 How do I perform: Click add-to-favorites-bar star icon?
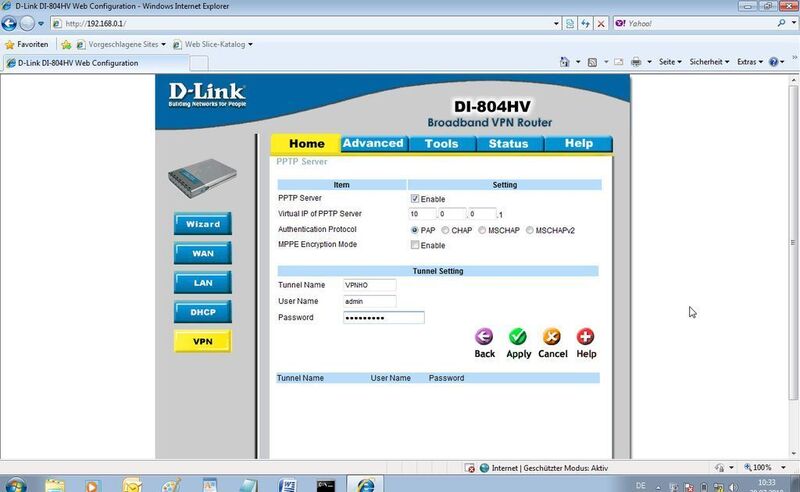click(66, 44)
